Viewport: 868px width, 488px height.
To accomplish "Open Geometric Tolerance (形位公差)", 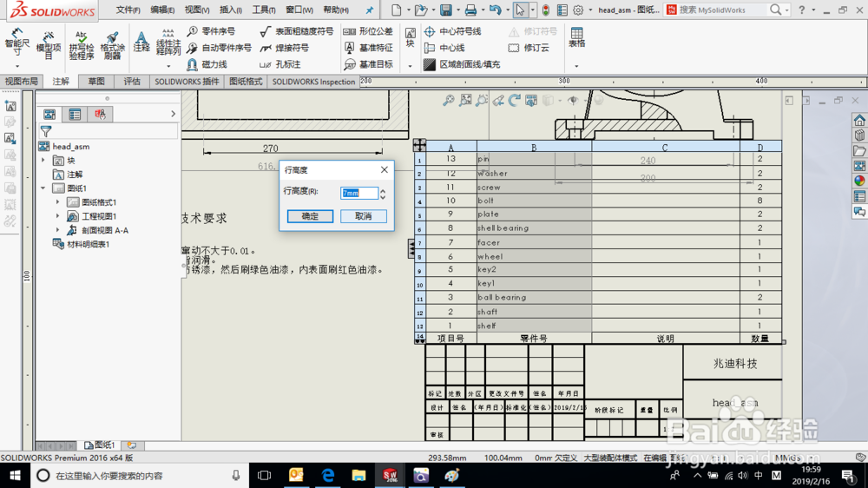I will 368,31.
